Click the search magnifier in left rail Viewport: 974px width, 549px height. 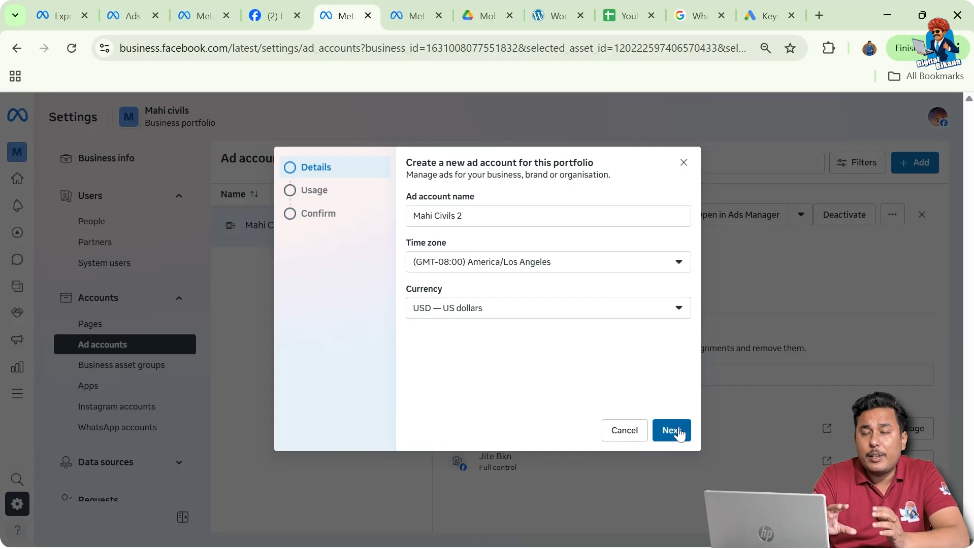click(17, 479)
